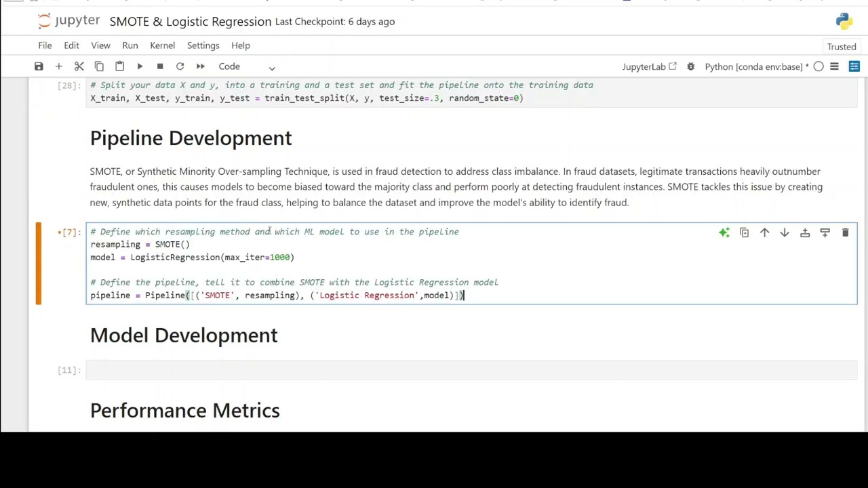Run the selected cell and advance
Image resolution: width=868 pixels, height=488 pixels.
pyautogui.click(x=140, y=66)
